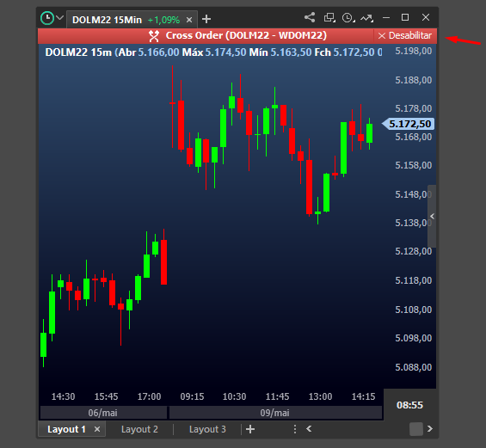Image resolution: width=486 pixels, height=448 pixels.
Task: Open the layout options vertical dots menu
Action: click(x=295, y=429)
